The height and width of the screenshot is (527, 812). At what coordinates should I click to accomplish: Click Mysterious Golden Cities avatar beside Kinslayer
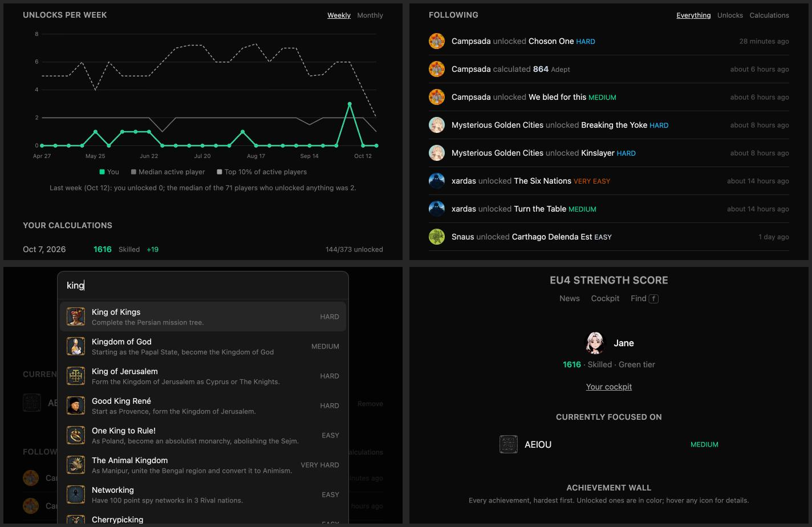(x=437, y=153)
